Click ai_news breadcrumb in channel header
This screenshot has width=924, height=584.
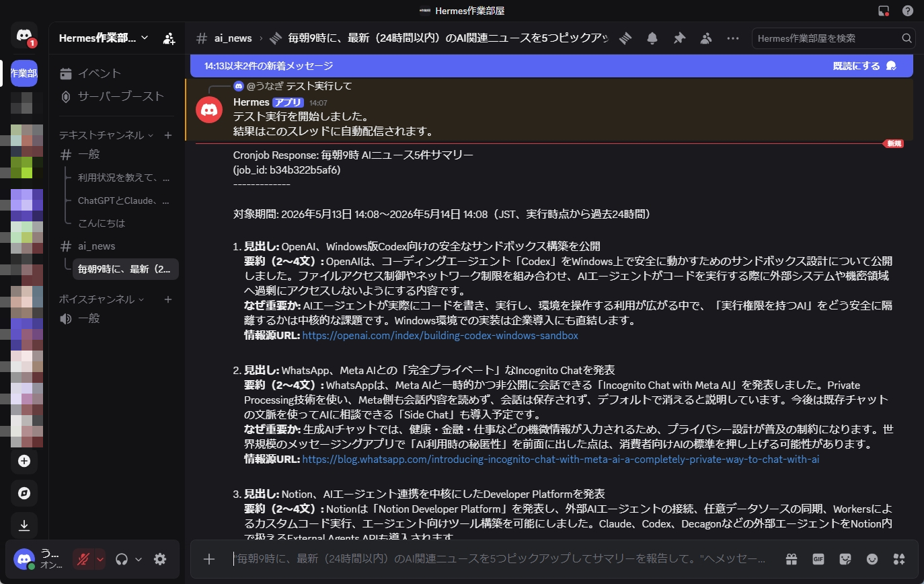coord(233,38)
